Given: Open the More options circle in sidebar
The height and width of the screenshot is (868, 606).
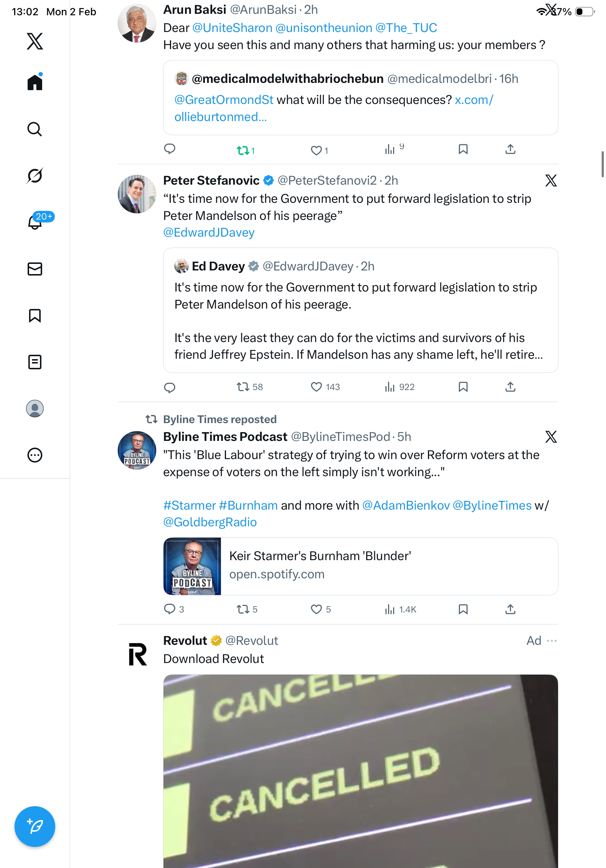Looking at the screenshot, I should 35,455.
